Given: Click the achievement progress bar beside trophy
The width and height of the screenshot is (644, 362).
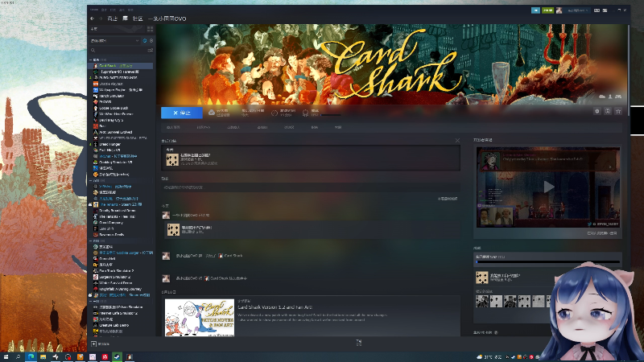Looking at the screenshot, I should pyautogui.click(x=331, y=115).
